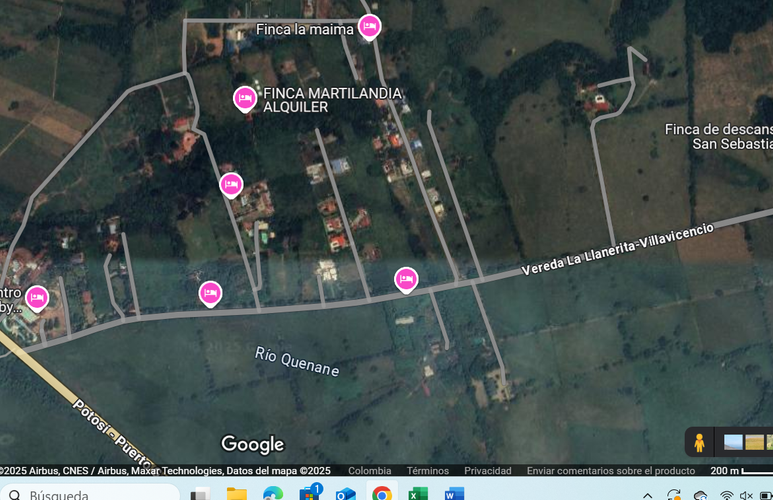Select the first layer thumbnail beside pegman
This screenshot has height=500, width=773.
[x=733, y=442]
